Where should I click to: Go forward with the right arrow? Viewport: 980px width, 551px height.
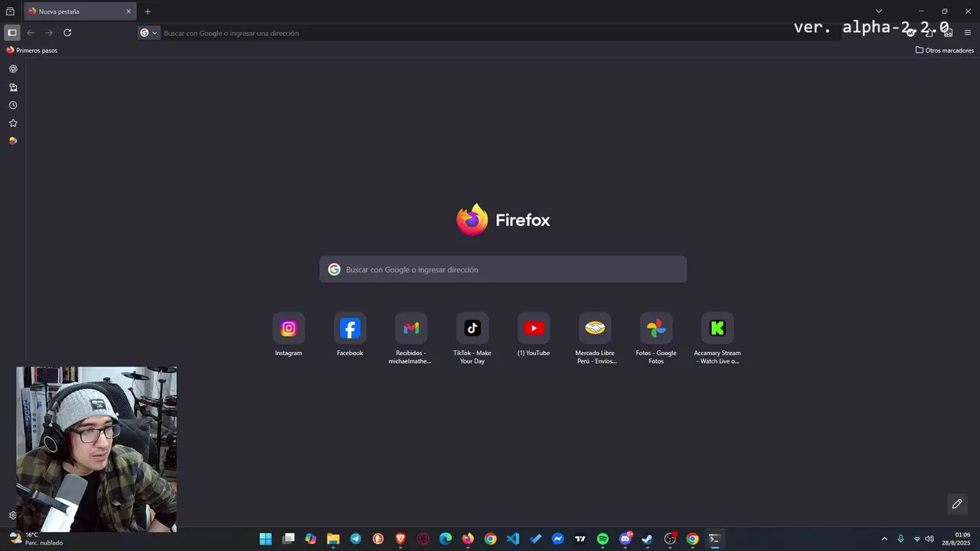coord(49,33)
